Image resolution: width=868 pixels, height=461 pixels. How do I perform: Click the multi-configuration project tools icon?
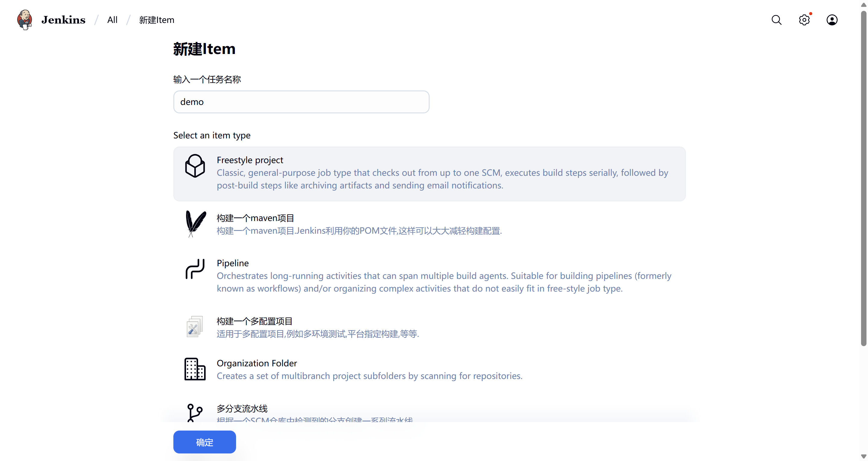[194, 327]
